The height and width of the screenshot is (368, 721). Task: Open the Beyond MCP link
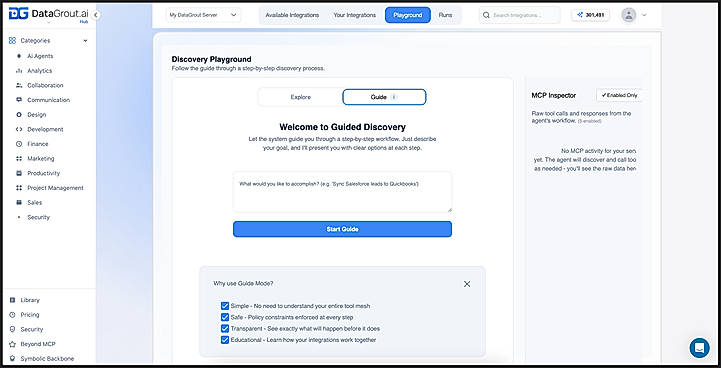click(x=38, y=344)
